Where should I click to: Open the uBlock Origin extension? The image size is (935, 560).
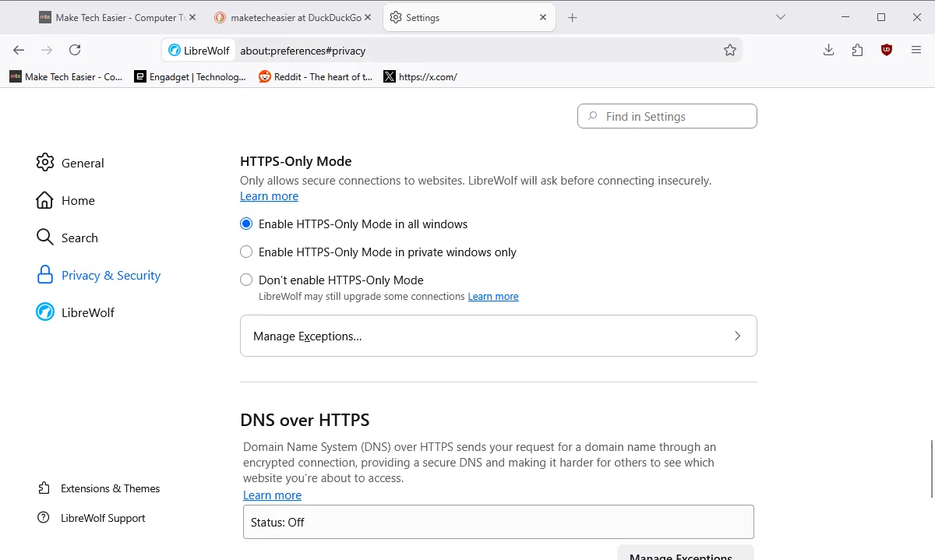tap(886, 49)
